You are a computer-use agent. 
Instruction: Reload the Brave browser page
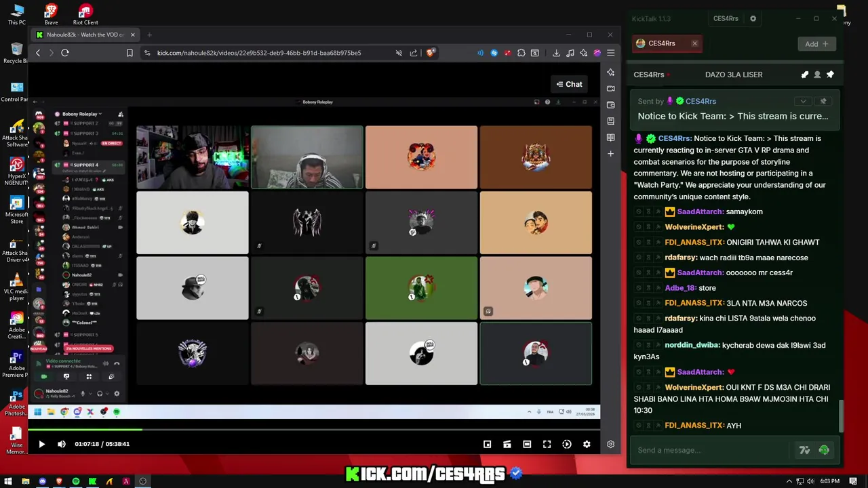click(65, 53)
